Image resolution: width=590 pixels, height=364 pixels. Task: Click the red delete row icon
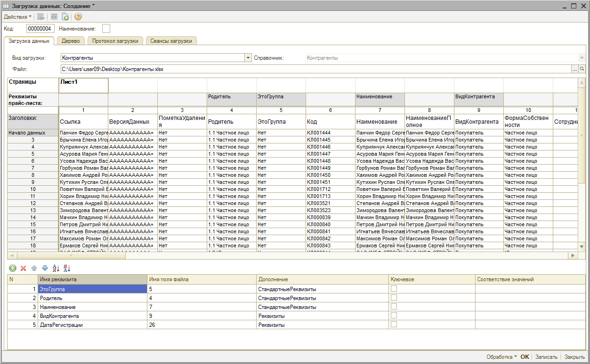pos(23,268)
